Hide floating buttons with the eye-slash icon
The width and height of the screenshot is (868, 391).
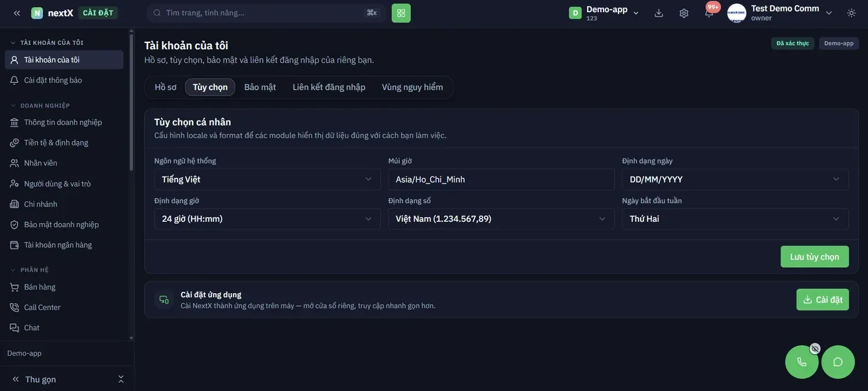pyautogui.click(x=815, y=349)
